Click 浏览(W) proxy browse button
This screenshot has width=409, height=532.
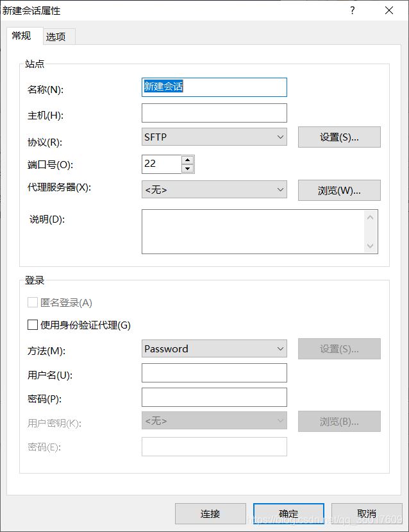[339, 190]
